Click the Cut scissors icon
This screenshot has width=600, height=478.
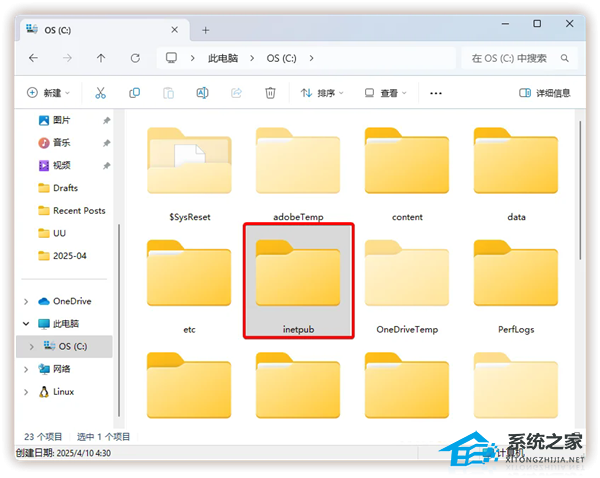tap(100, 93)
